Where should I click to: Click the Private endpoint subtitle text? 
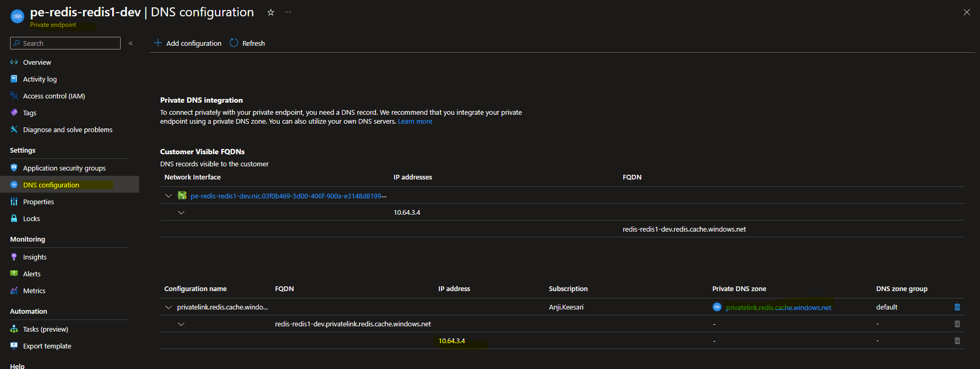point(53,25)
